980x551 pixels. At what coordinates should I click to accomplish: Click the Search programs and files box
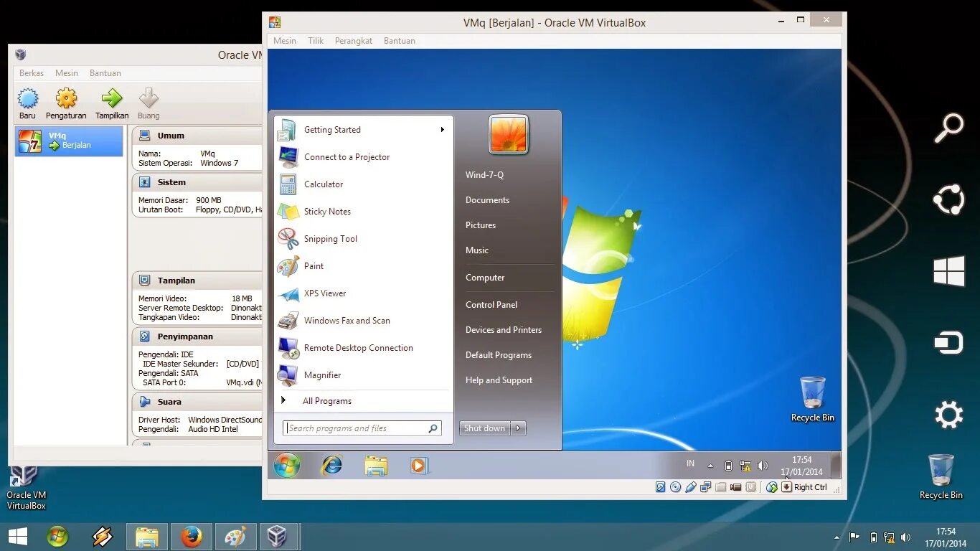[362, 428]
